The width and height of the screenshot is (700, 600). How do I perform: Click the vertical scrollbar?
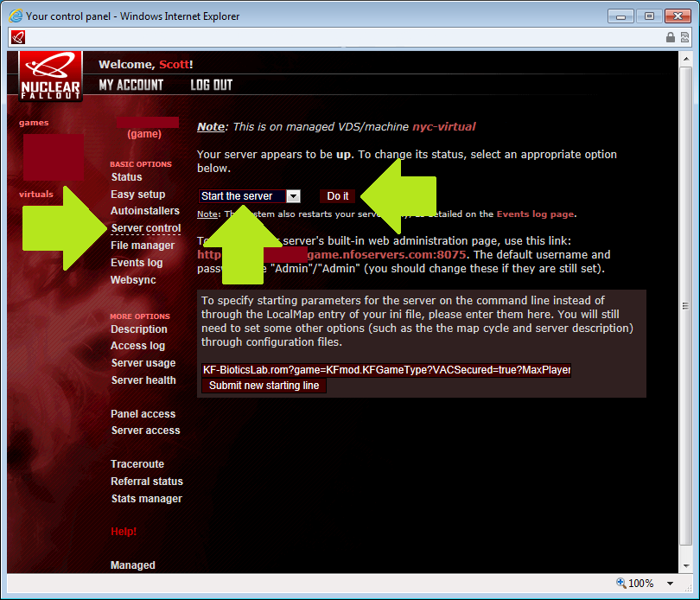(x=684, y=303)
